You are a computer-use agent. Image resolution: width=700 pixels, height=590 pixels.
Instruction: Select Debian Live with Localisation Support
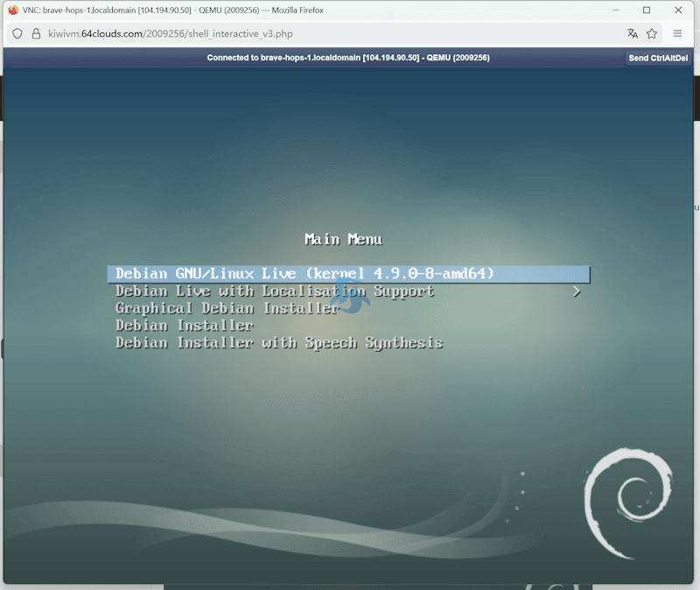275,291
